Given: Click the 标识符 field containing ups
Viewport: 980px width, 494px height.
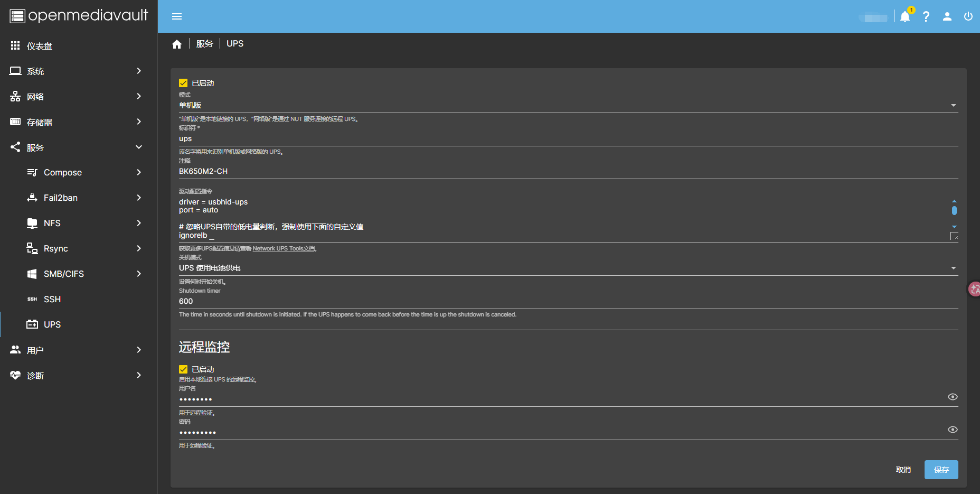Looking at the screenshot, I should [568, 138].
